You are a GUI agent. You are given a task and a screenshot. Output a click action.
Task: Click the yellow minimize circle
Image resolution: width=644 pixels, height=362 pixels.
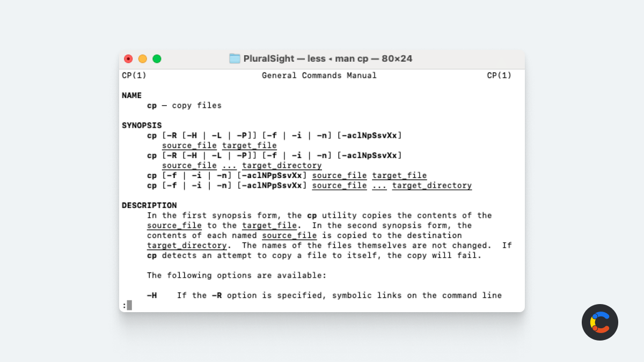[142, 58]
